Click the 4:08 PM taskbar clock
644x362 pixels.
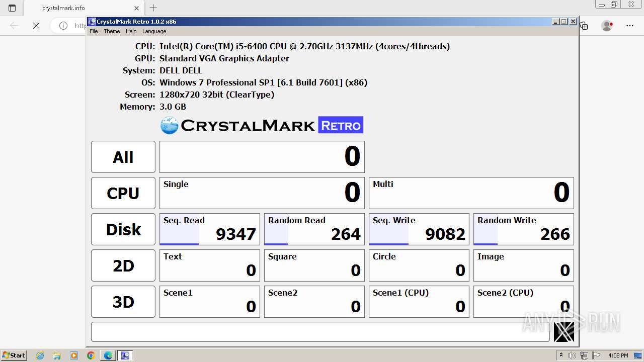(618, 355)
